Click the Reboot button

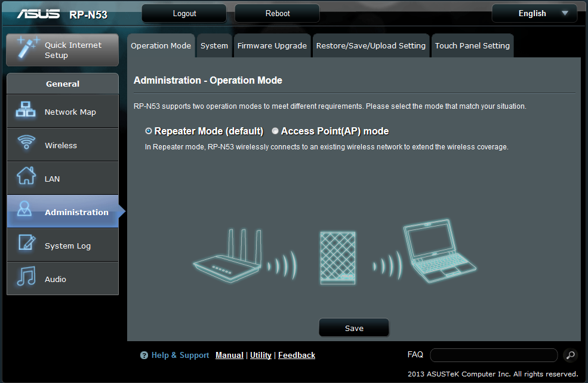(277, 13)
